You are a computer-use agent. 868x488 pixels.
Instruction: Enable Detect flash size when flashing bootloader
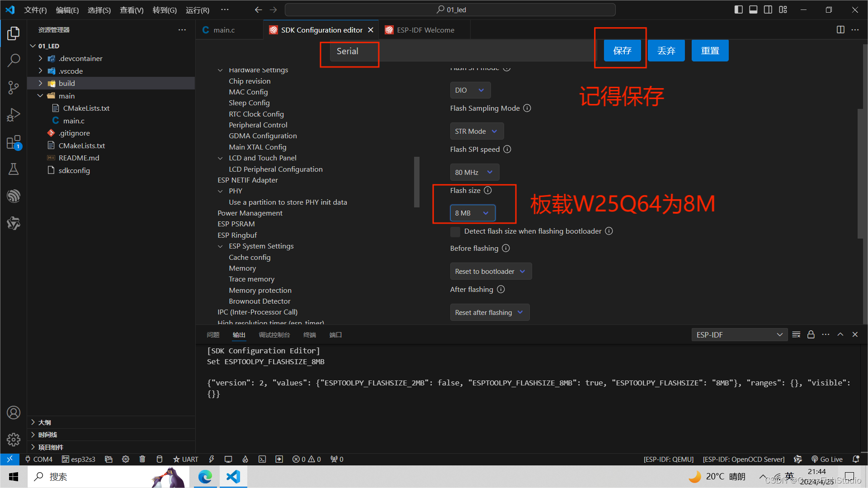[x=455, y=231]
